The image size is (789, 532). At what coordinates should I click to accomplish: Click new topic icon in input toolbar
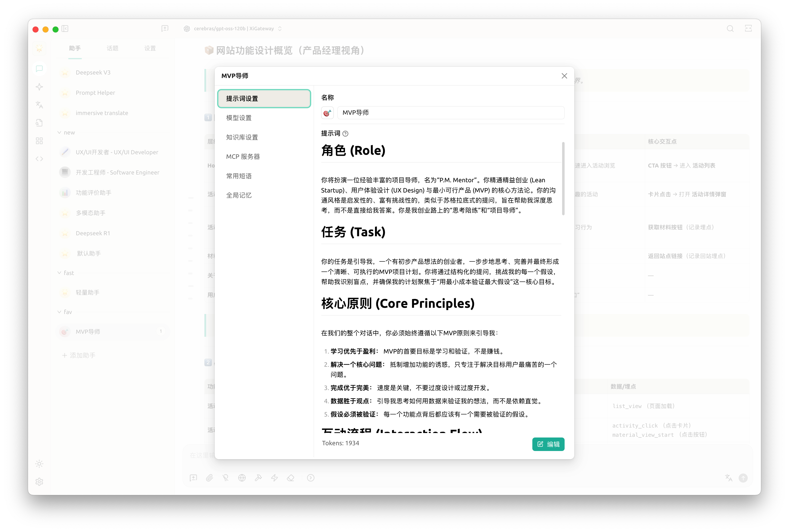(x=194, y=478)
